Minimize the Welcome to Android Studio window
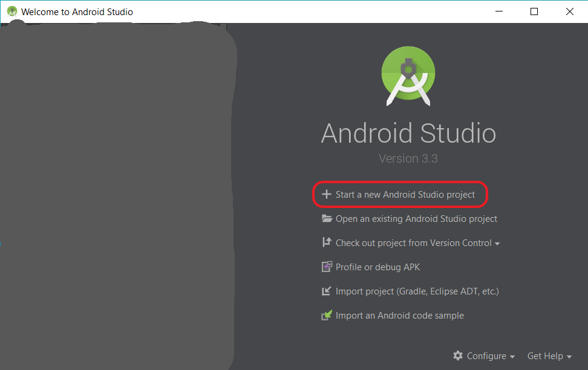588x370 pixels. click(x=499, y=11)
